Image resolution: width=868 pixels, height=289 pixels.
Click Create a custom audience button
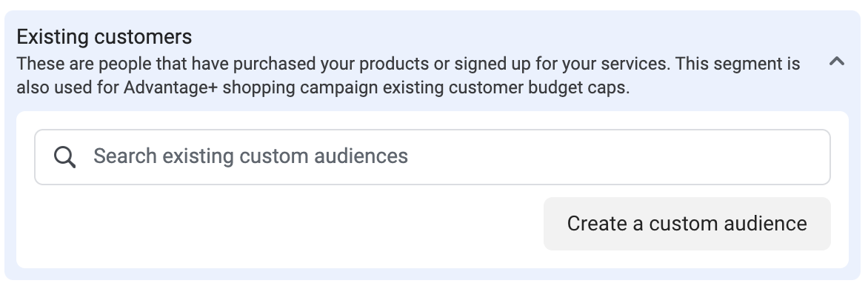pos(687,224)
